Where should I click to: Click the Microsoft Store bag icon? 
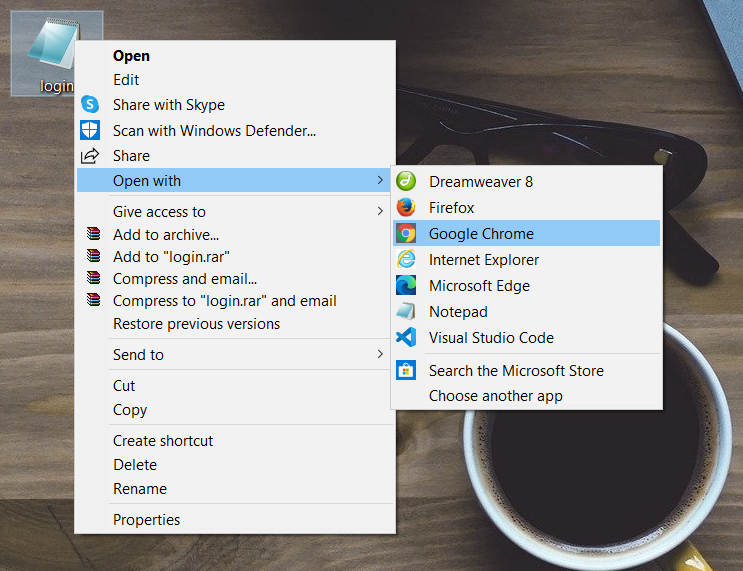pos(406,370)
